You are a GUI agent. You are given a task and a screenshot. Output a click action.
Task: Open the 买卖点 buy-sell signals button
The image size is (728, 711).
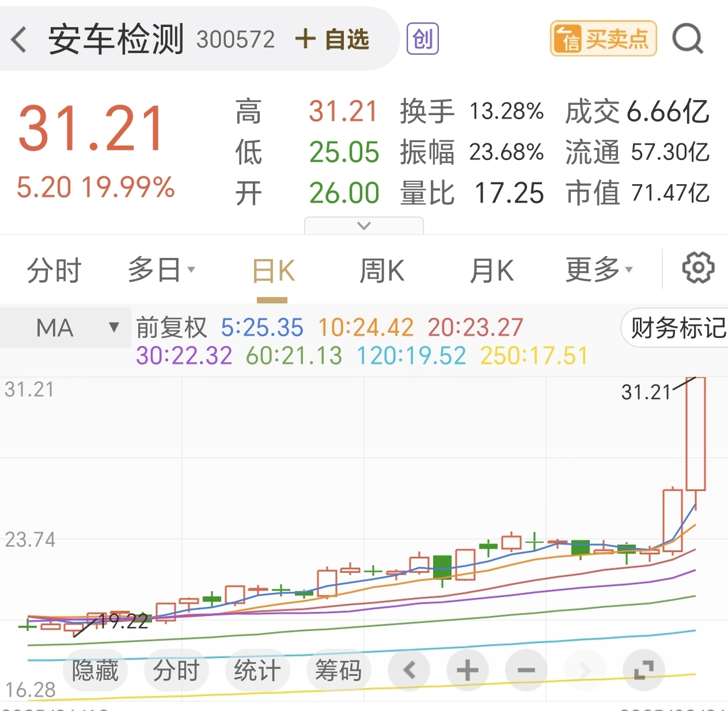pos(603,39)
